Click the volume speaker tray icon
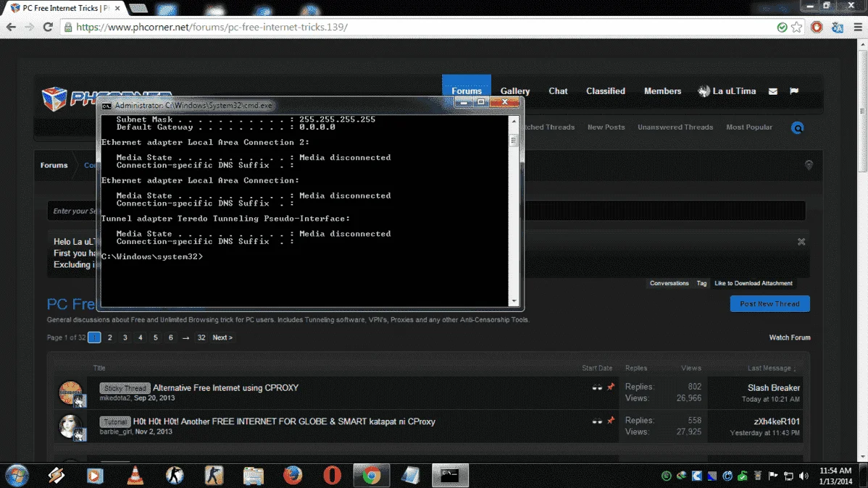Image resolution: width=868 pixels, height=488 pixels. 804,476
